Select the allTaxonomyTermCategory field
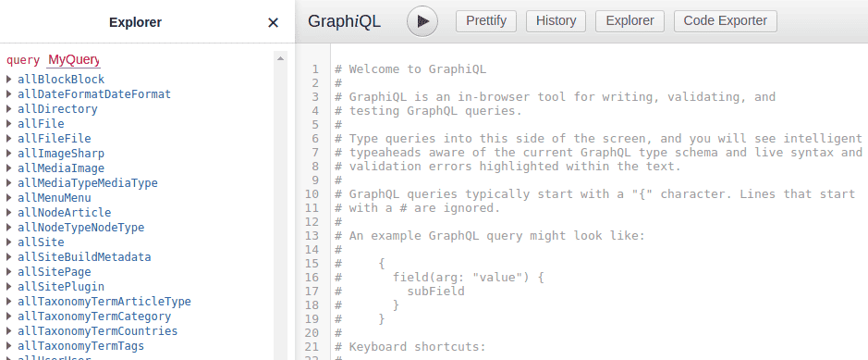 tap(94, 317)
